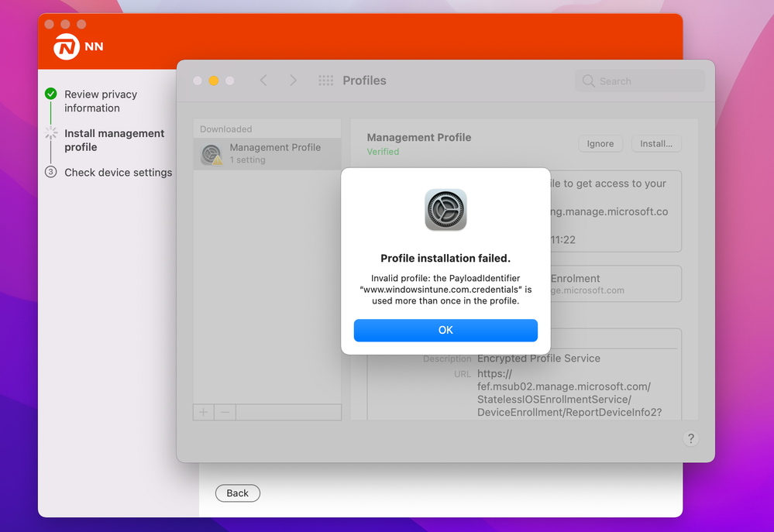The height and width of the screenshot is (532, 774).
Task: Click the 1 setting label under Management Profile
Action: 247,160
